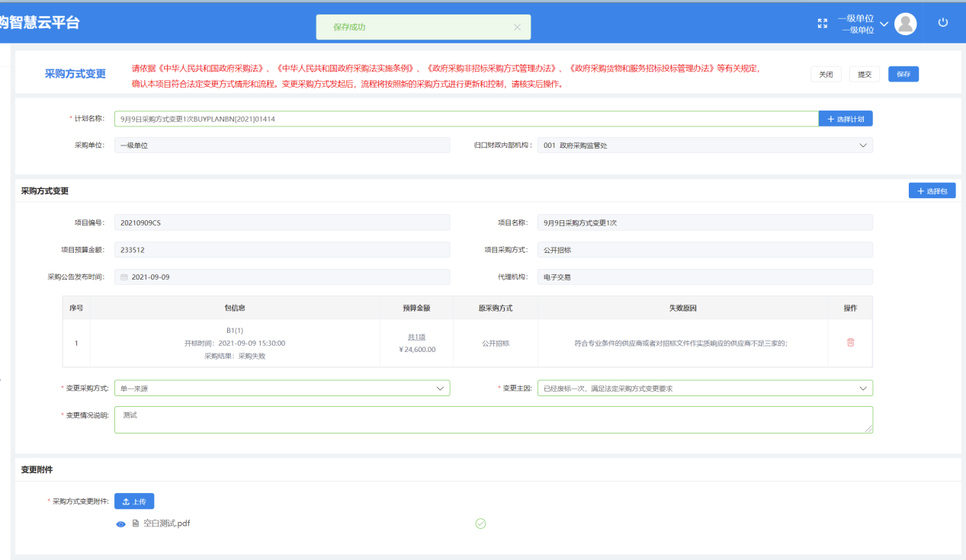Open the 变更采购方式 dropdown showing 单一来源
This screenshot has height=560, width=966.
click(x=282, y=388)
